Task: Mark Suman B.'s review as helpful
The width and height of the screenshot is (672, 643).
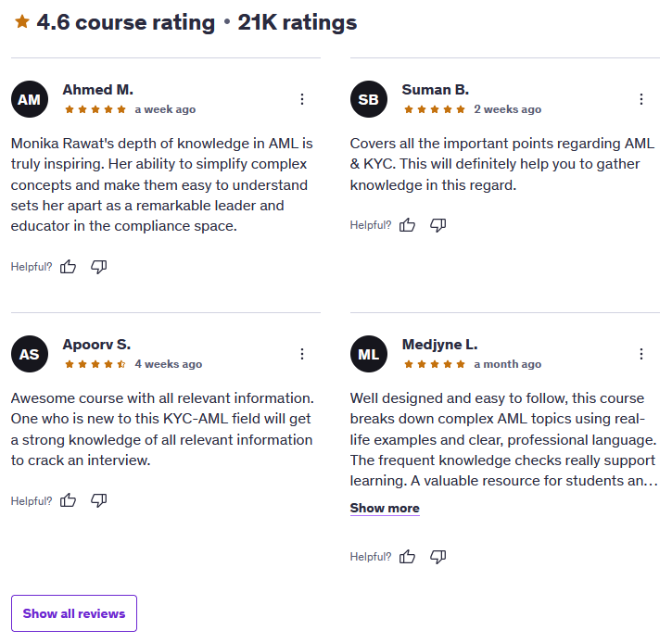Action: click(407, 225)
